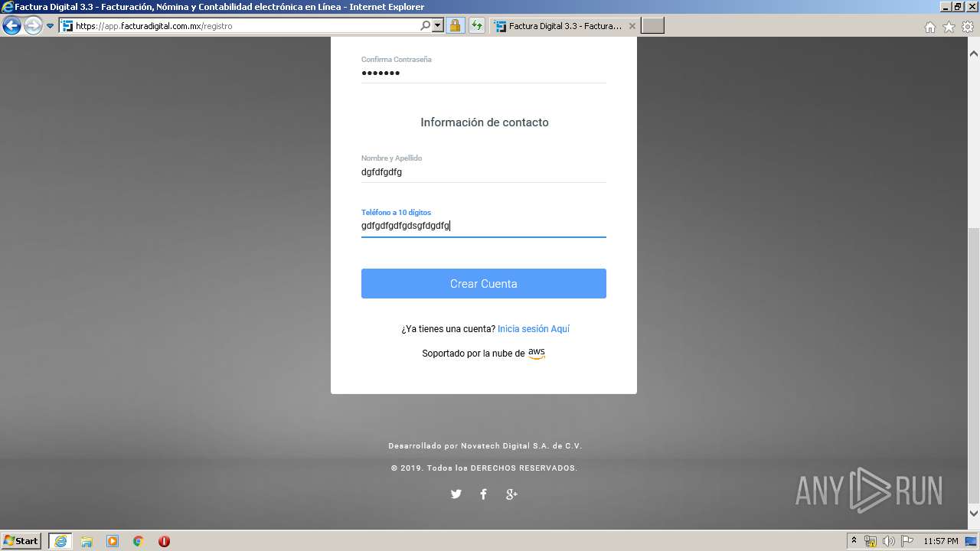Click the Home icon in Internet Explorer

[x=929, y=27]
